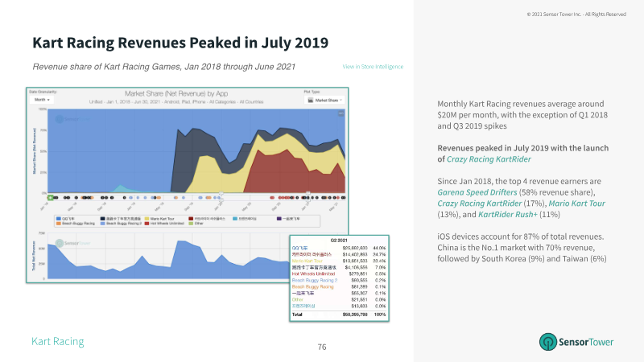The width and height of the screenshot is (644, 362).
Task: Open the chart export menu icon
Action: coord(341,113)
